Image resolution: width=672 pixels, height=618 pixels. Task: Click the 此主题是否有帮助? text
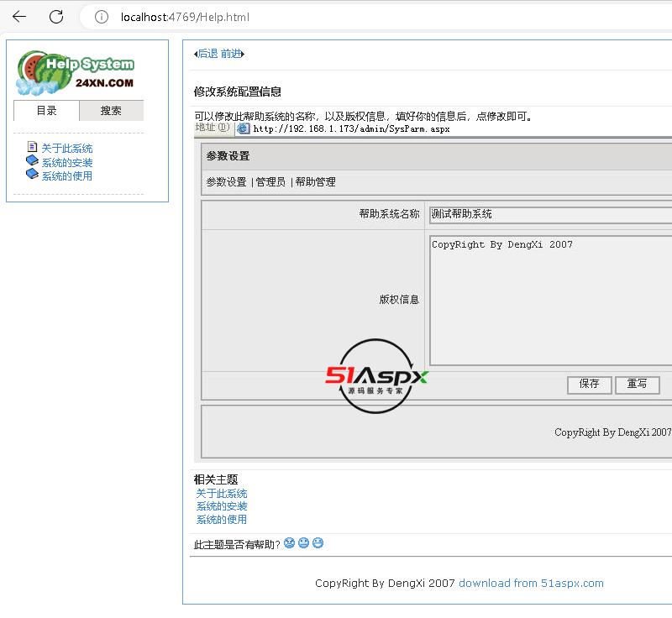(237, 544)
